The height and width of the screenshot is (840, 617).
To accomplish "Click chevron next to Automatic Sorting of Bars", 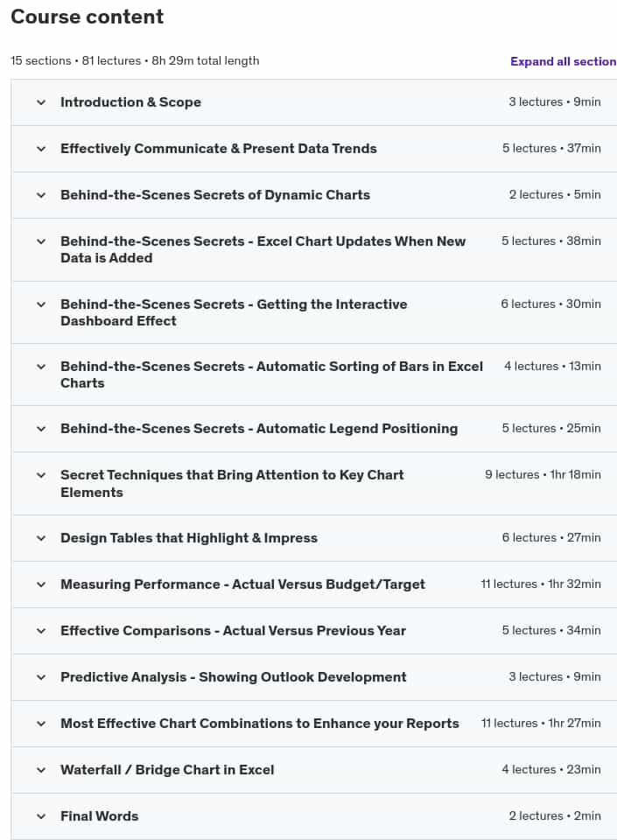I will tap(41, 367).
